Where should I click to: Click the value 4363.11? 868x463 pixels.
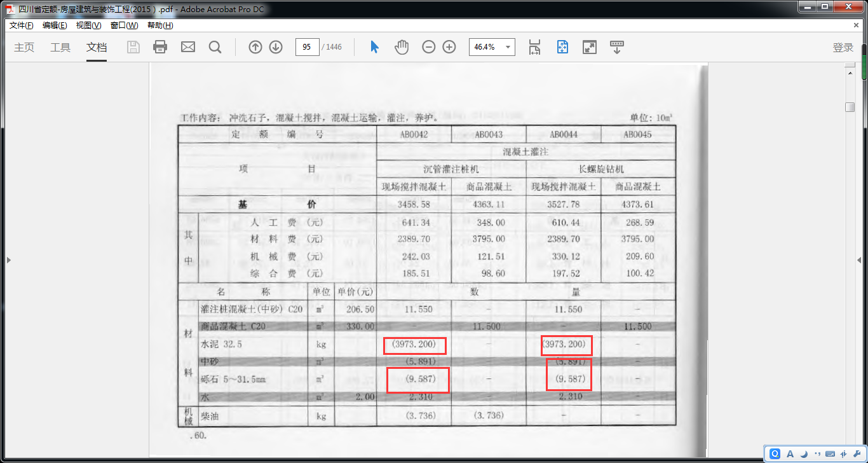pos(489,205)
